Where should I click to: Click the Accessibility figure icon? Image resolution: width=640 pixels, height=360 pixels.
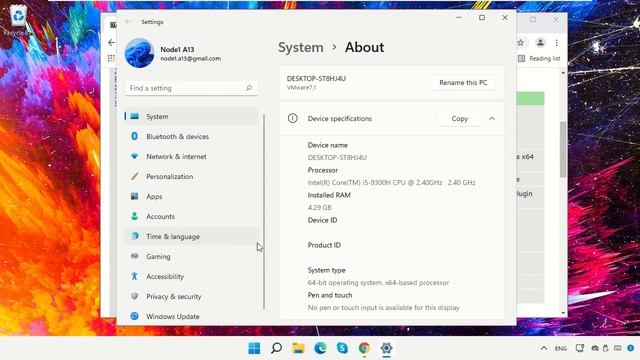click(134, 276)
